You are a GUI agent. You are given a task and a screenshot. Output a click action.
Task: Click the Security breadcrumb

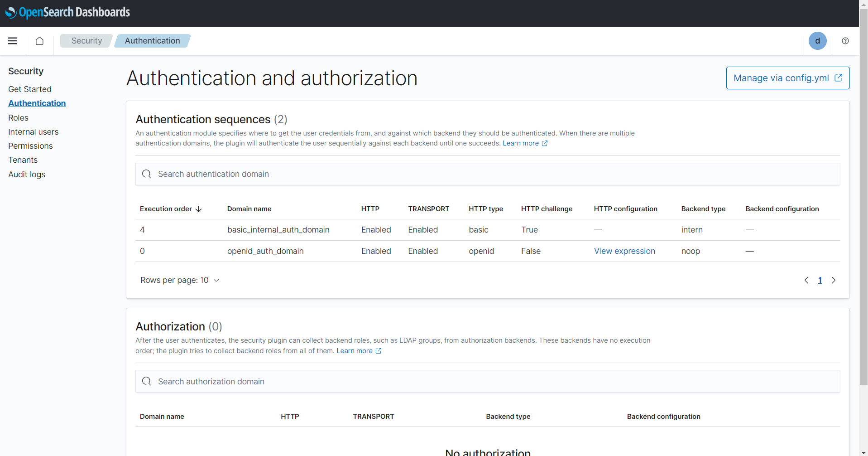(x=86, y=41)
